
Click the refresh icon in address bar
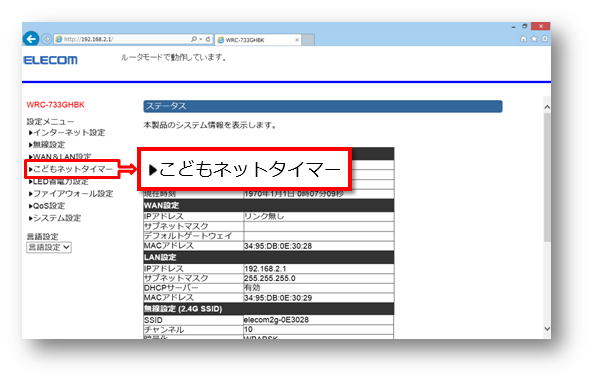coord(208,39)
